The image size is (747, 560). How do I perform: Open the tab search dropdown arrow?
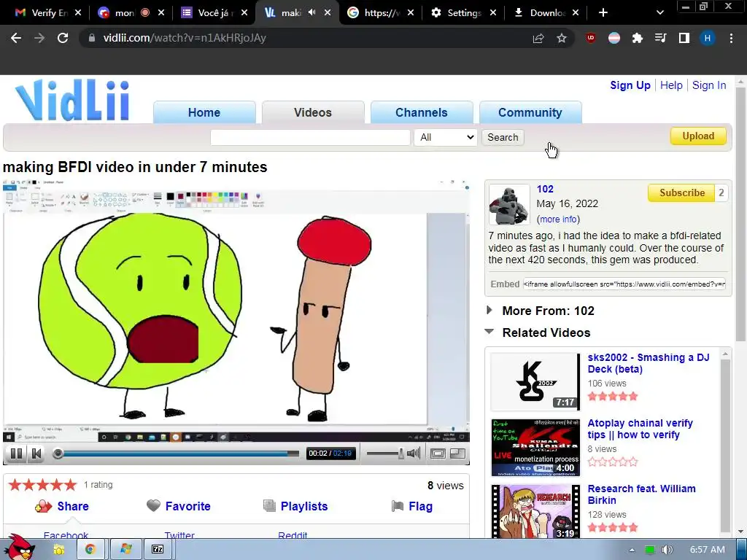[x=659, y=13]
